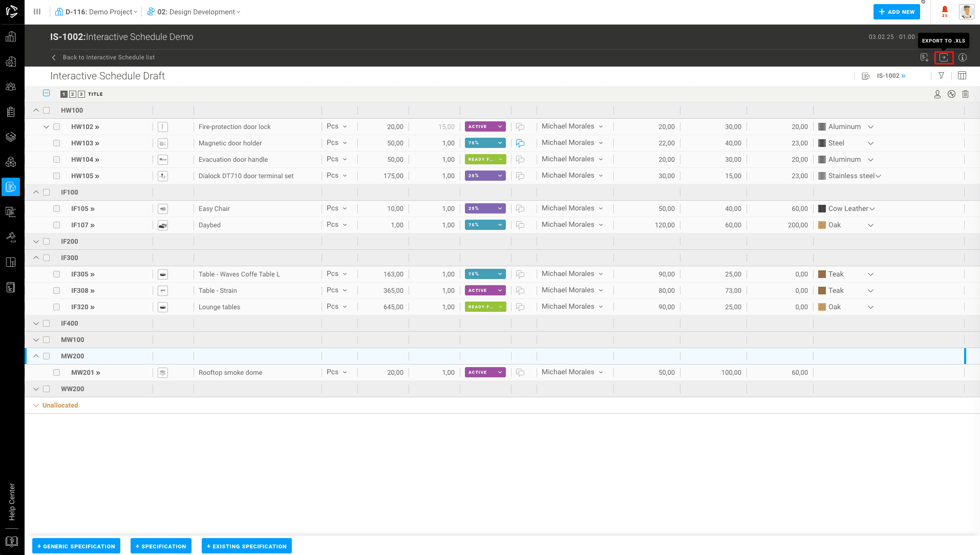Expand the Unallocated section
This screenshot has height=555, width=980.
[x=36, y=405]
